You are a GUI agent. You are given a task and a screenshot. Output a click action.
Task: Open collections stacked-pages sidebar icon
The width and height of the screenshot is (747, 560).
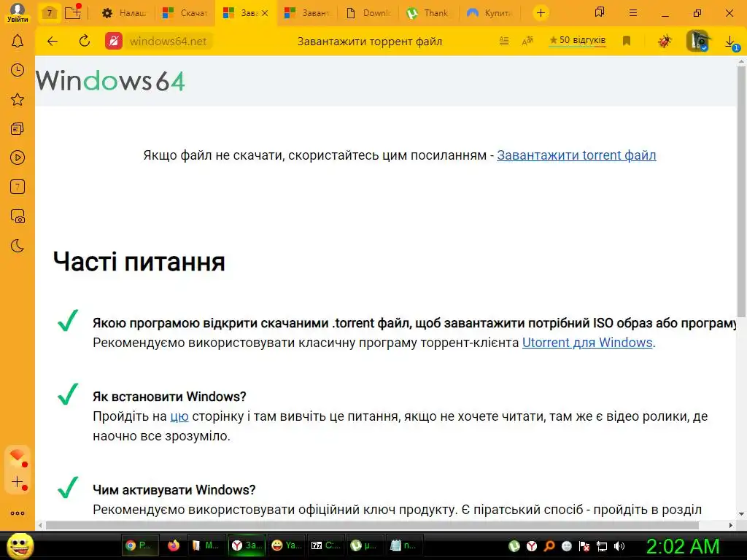18,128
